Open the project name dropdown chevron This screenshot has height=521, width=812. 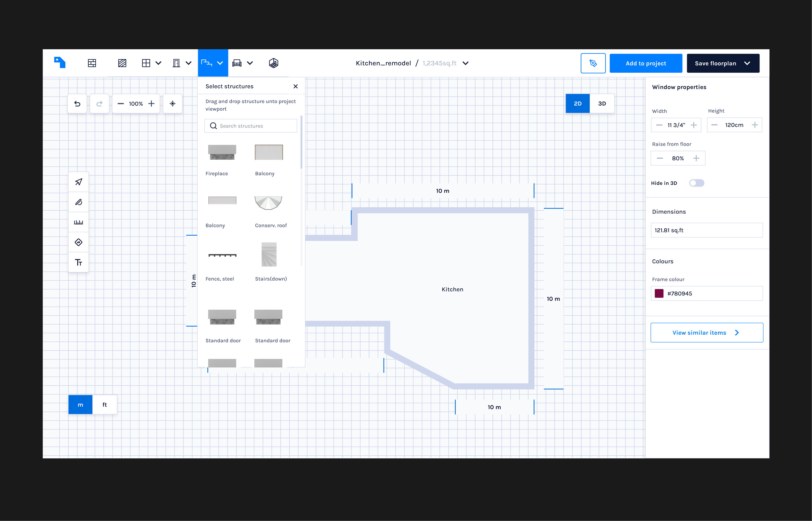click(466, 63)
